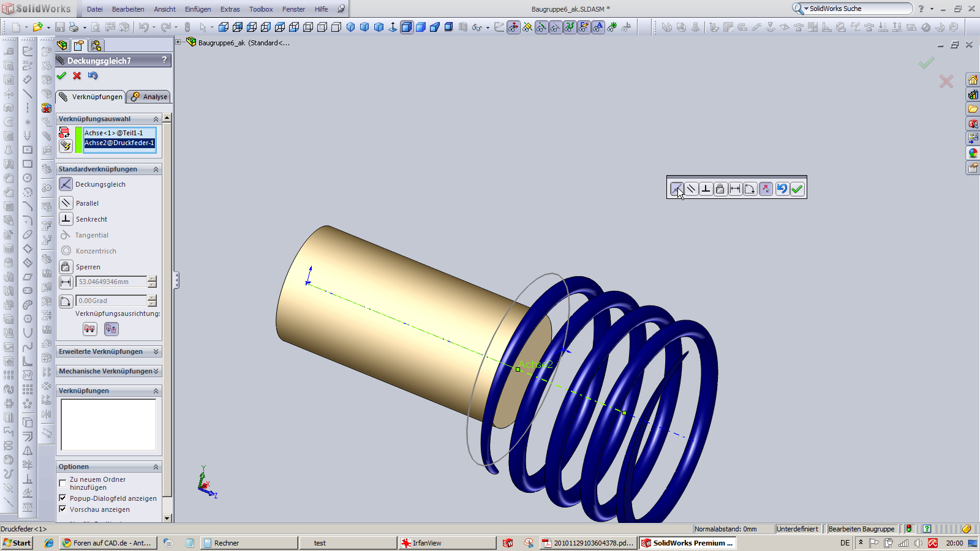Toggle the angle mate button in panel
This screenshot has width=980, height=551.
(x=66, y=301)
